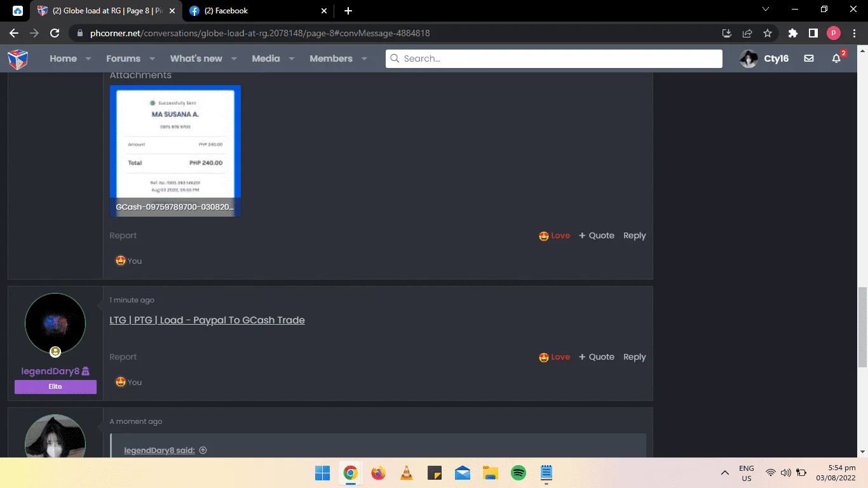Open the What's new nav item

[196, 58]
